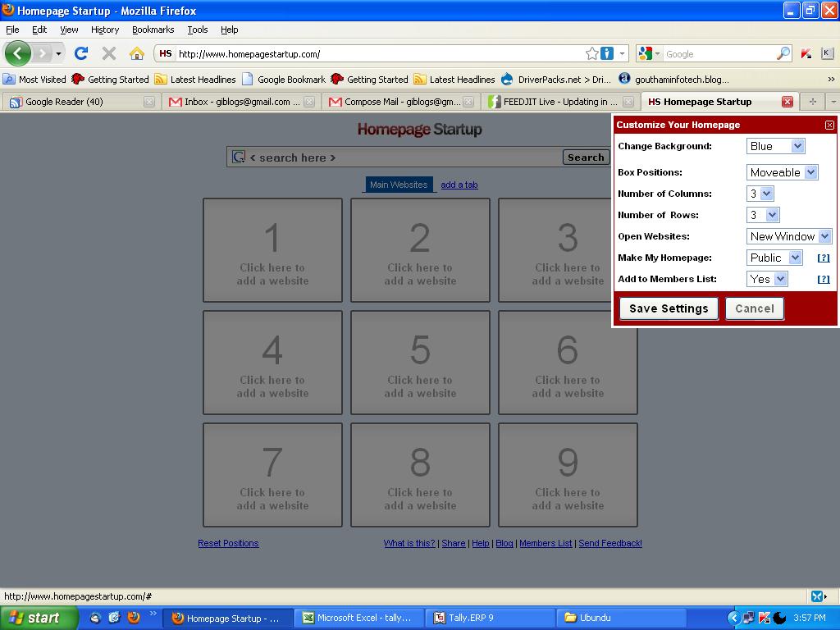Click help [?] beside Add to Members List

point(824,279)
